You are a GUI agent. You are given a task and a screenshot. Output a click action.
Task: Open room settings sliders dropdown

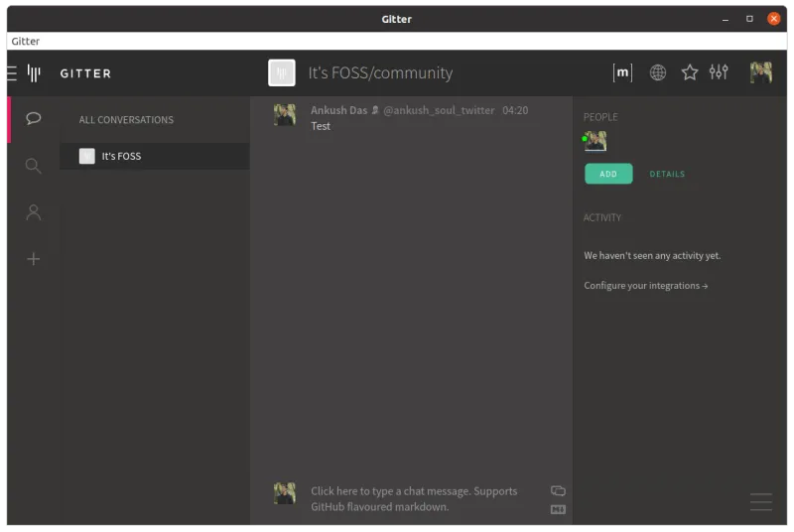[719, 72]
